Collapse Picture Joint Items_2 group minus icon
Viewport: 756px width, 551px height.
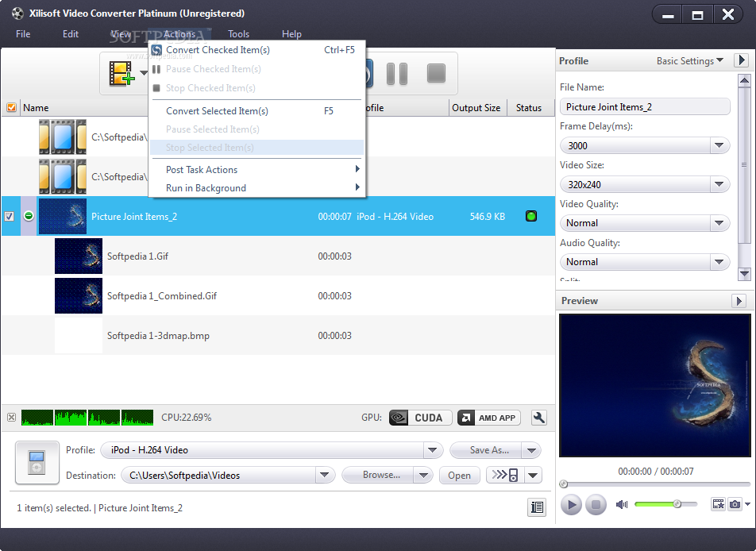tap(29, 216)
